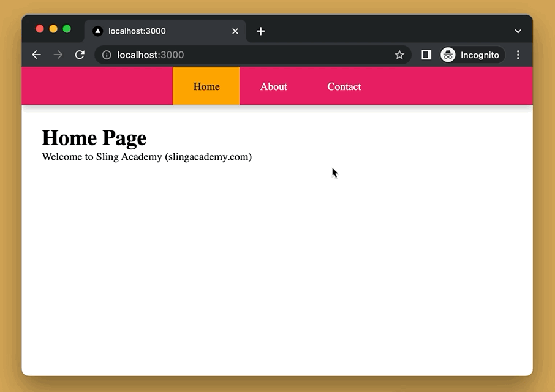This screenshot has width=555, height=392.
Task: Reload the localhost:3000 page
Action: [80, 55]
